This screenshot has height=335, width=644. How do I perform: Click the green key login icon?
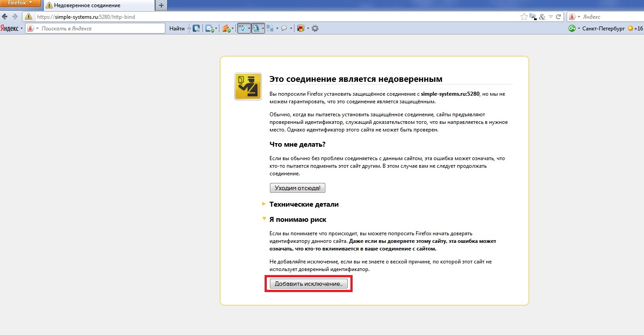tap(572, 28)
